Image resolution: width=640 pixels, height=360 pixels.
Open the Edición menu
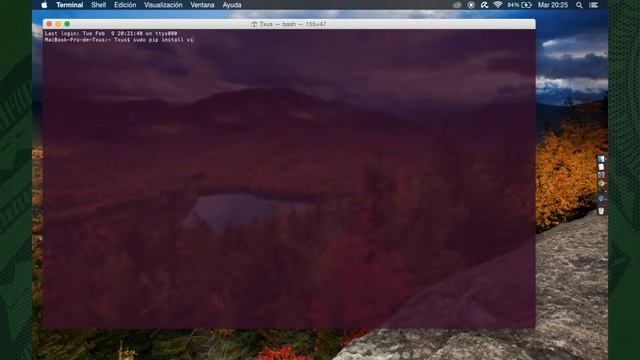125,5
